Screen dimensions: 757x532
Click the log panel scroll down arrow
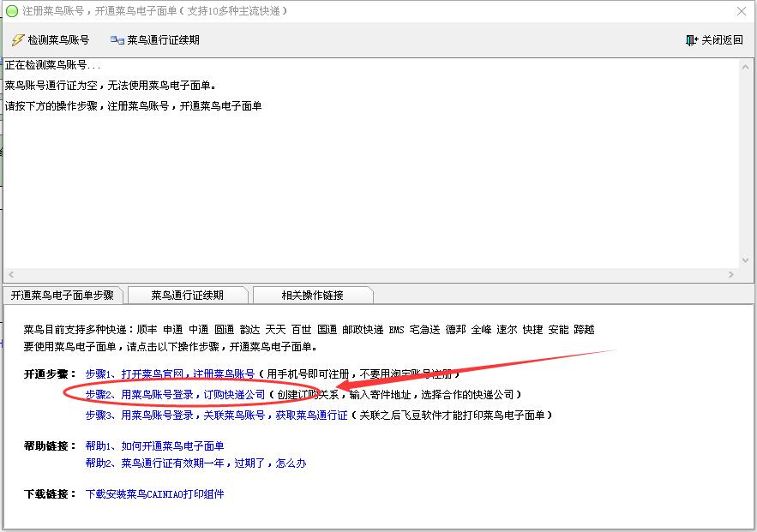click(745, 260)
